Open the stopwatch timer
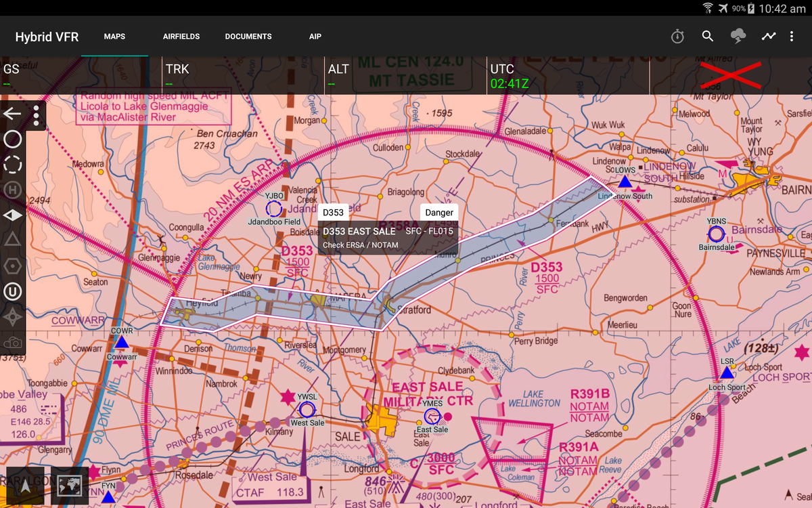The width and height of the screenshot is (812, 508). point(677,37)
